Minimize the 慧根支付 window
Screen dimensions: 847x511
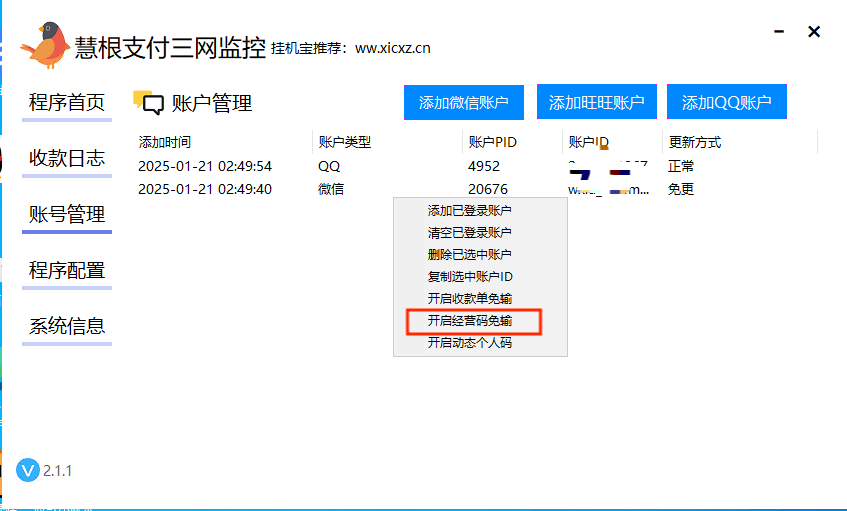point(778,31)
